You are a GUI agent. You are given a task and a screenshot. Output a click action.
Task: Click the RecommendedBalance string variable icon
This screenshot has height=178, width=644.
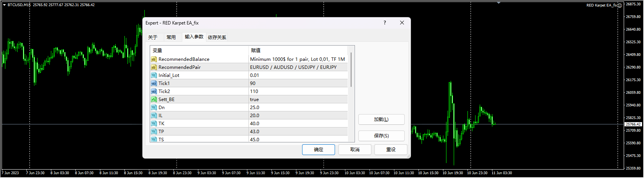point(154,59)
